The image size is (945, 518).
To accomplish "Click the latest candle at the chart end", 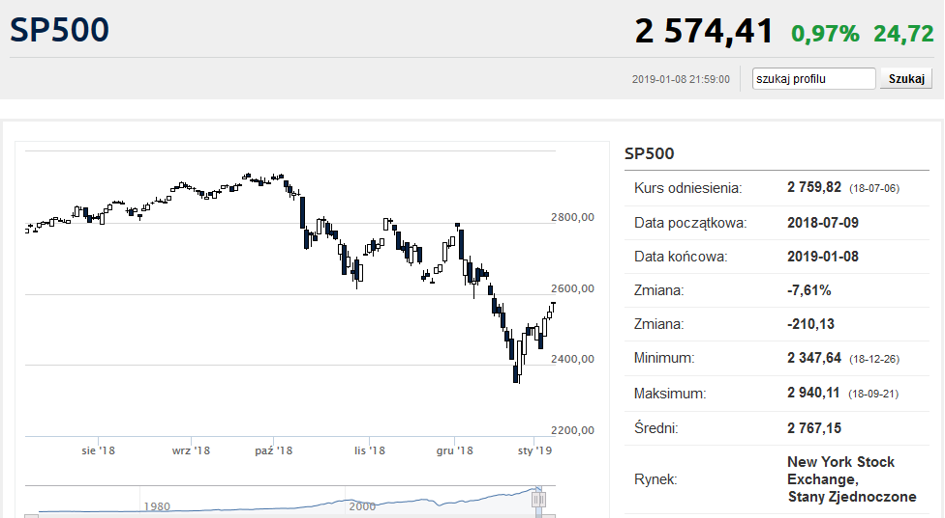I will point(553,308).
